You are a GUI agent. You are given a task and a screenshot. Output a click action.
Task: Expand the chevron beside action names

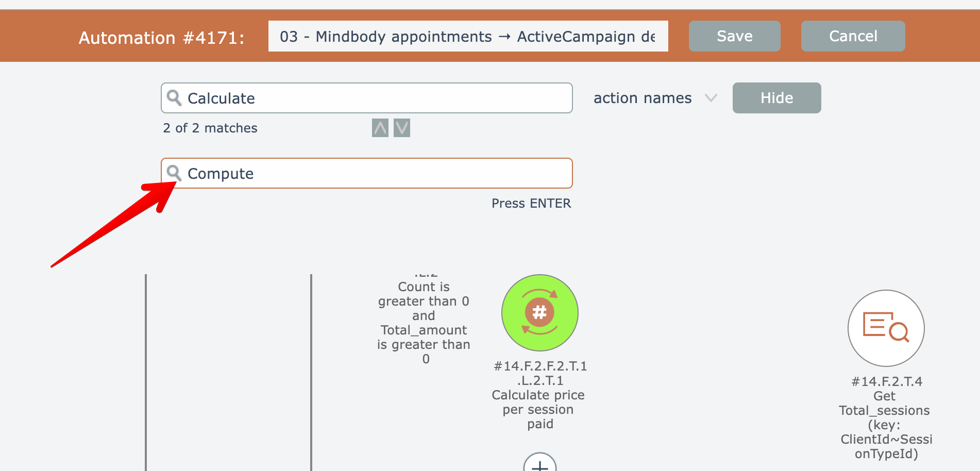point(711,98)
